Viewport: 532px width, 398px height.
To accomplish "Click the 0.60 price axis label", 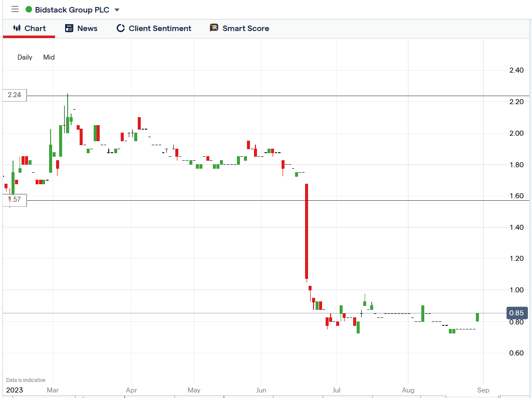I will [x=516, y=353].
